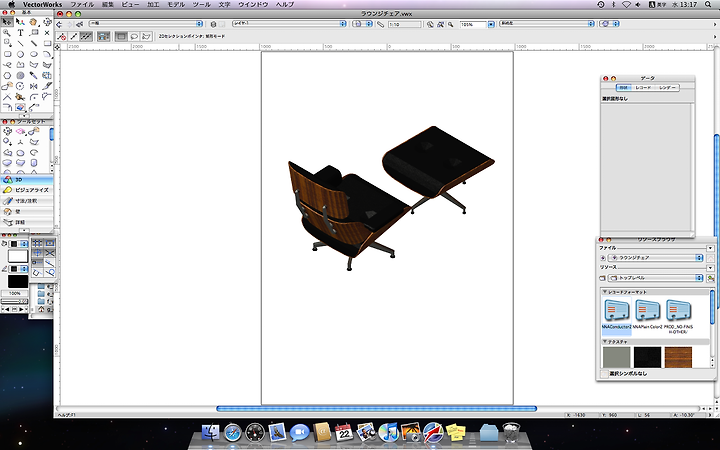The image size is (720, 450).
Task: Select the Zoom magnifier tool
Action: pyautogui.click(x=7, y=33)
